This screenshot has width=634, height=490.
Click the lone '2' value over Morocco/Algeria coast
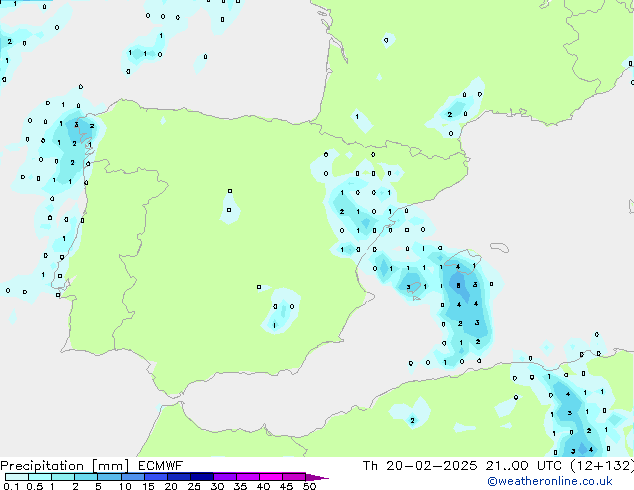pos(412,420)
